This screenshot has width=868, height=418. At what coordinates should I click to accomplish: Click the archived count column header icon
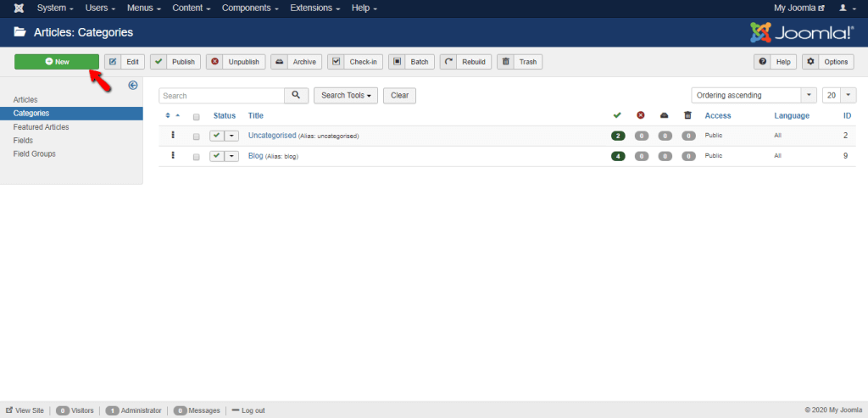[665, 115]
